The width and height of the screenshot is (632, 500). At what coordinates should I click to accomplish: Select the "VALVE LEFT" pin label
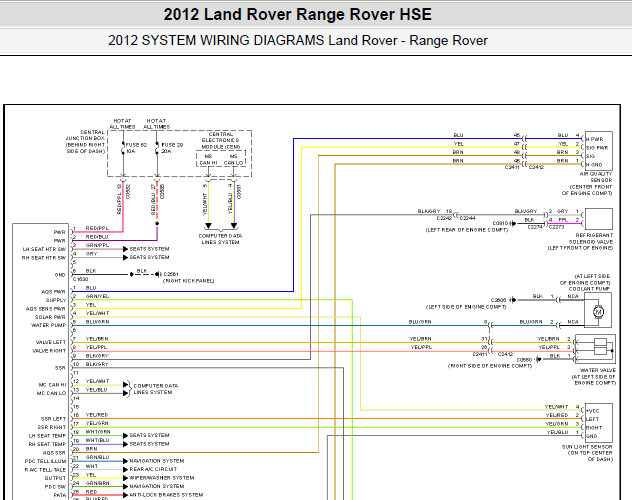point(50,342)
